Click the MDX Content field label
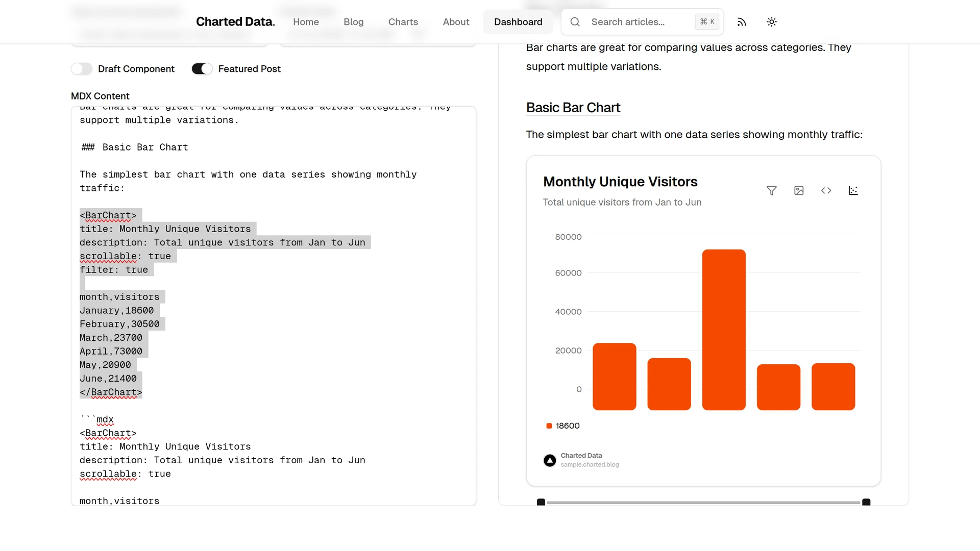Image resolution: width=980 pixels, height=551 pixels. [x=100, y=96]
